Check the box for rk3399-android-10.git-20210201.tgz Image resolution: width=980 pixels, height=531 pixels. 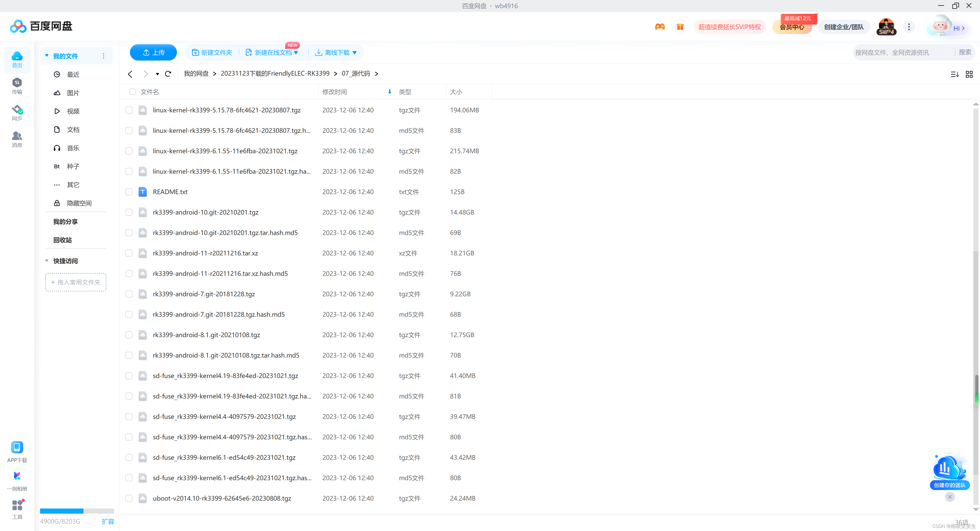[129, 213]
